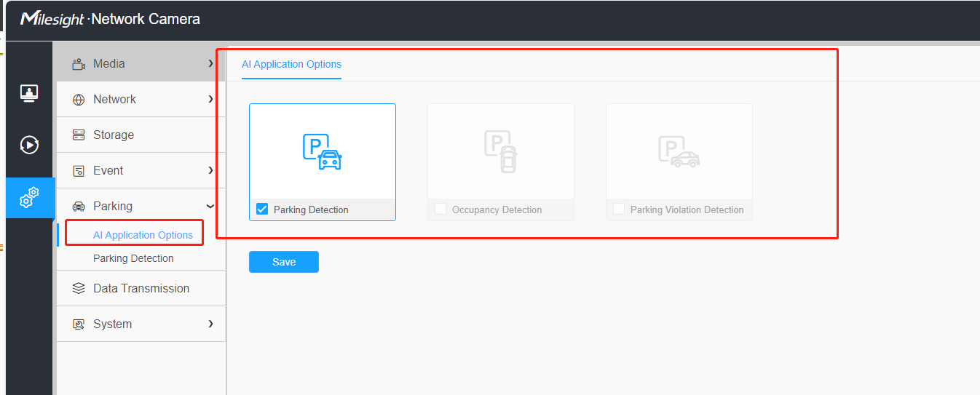
Task: Open the Storage menu item
Action: (141, 135)
